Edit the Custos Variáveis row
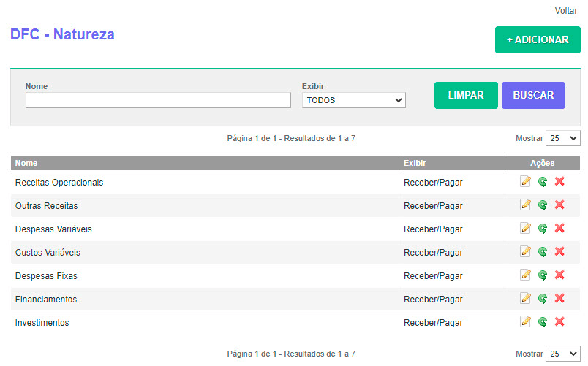Image resolution: width=588 pixels, height=366 pixels. point(525,252)
